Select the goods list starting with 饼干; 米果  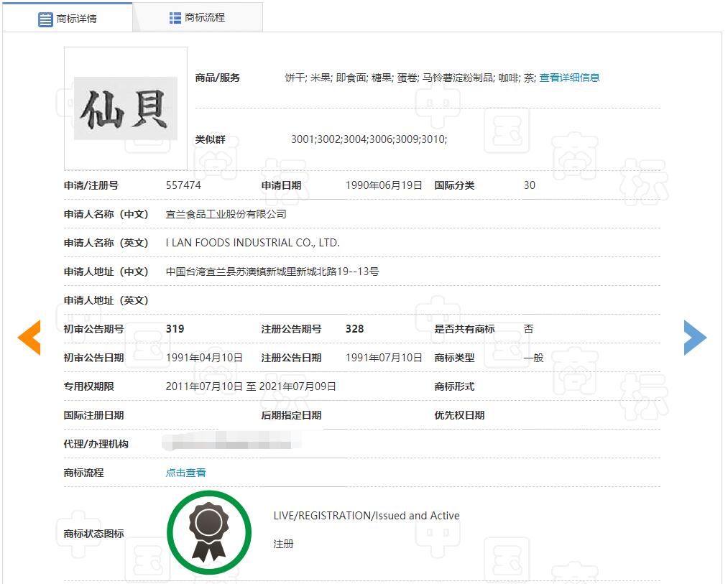[410, 78]
